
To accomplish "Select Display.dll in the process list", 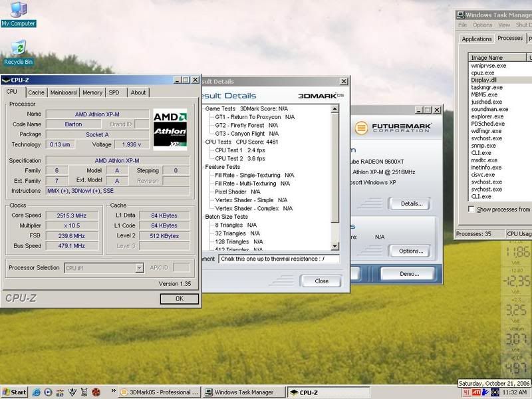I will coord(483,80).
